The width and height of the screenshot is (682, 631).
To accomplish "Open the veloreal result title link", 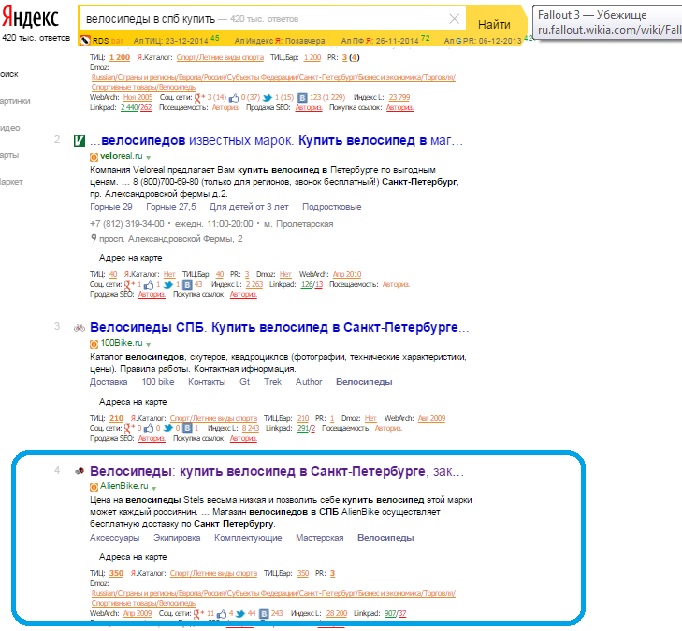I will tap(276, 141).
